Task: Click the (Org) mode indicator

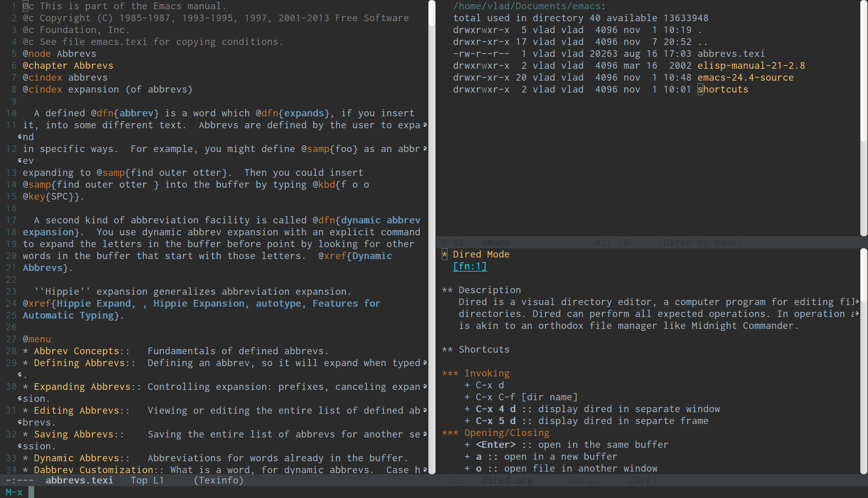Action: (x=643, y=480)
